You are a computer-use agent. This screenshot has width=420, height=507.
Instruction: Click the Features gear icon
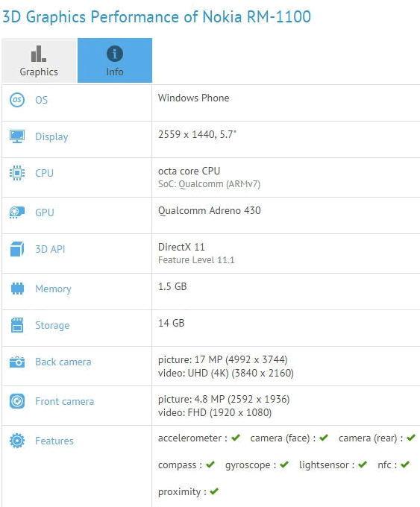click(x=17, y=441)
